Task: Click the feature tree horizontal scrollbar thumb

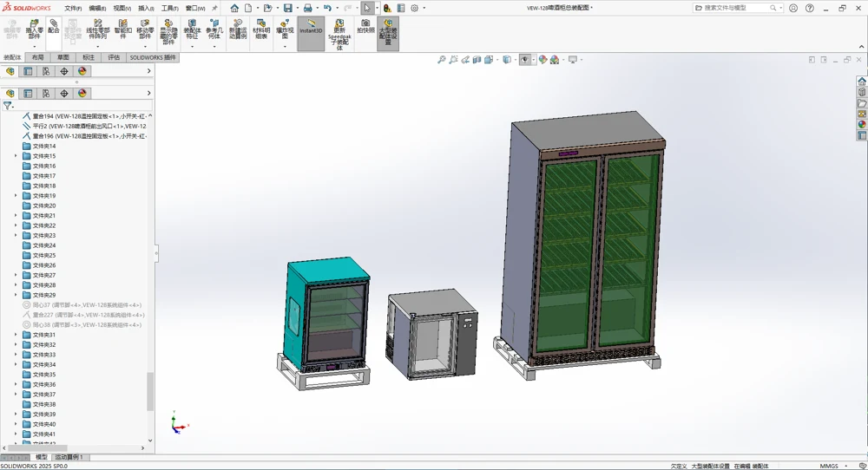Action: coord(36,447)
